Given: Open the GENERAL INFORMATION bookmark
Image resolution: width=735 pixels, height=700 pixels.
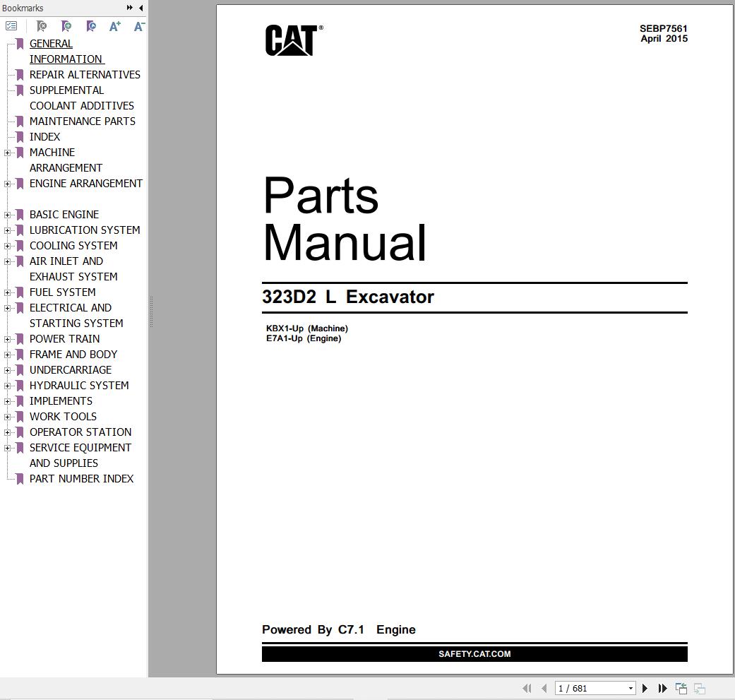Looking at the screenshot, I should [67, 51].
